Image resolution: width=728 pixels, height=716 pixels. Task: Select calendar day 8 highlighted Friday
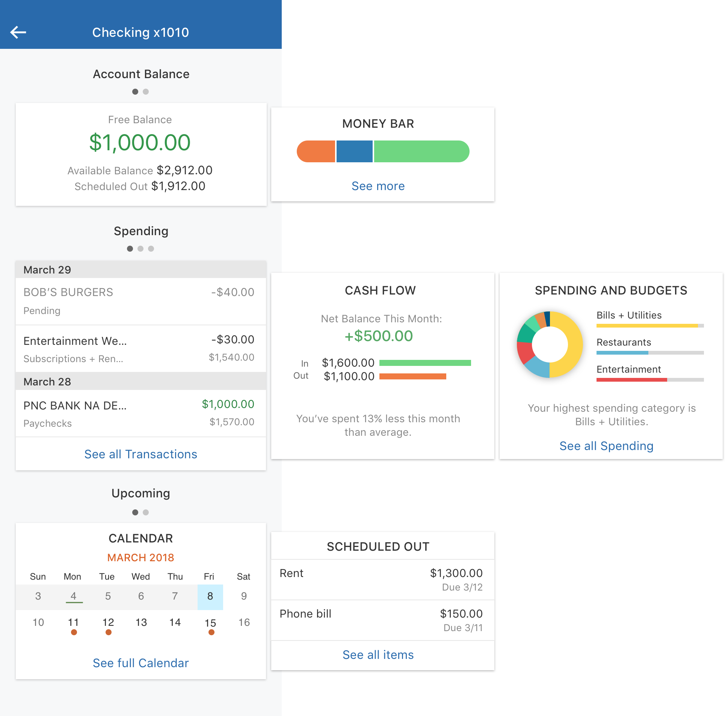pos(210,597)
